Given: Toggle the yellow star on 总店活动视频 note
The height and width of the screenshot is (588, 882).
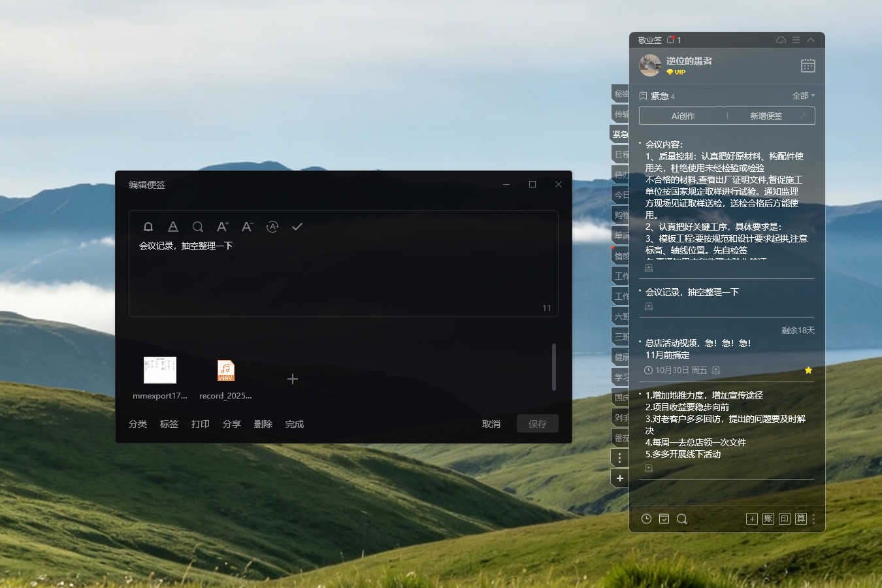Looking at the screenshot, I should [808, 370].
